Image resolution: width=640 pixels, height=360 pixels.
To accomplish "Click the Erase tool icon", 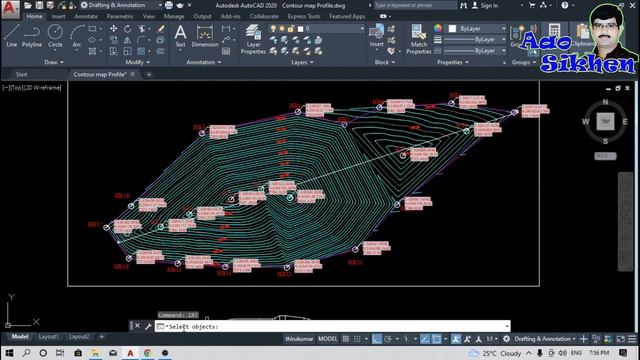I will 161,29.
